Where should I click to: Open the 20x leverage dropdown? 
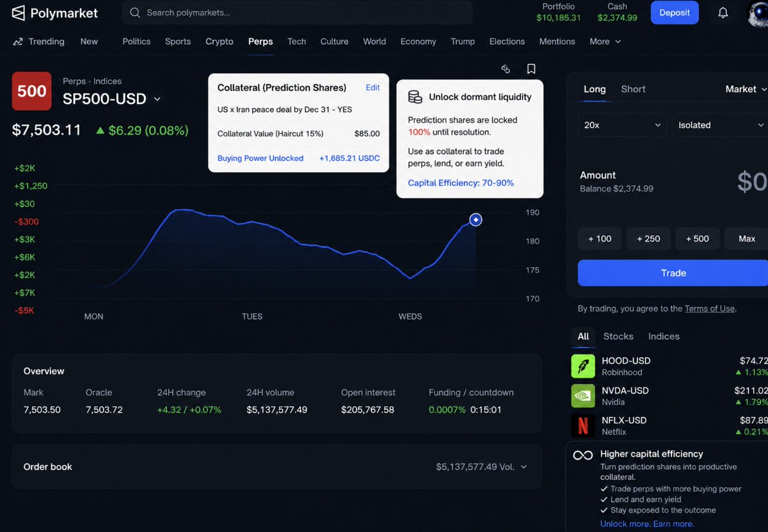[x=622, y=125]
